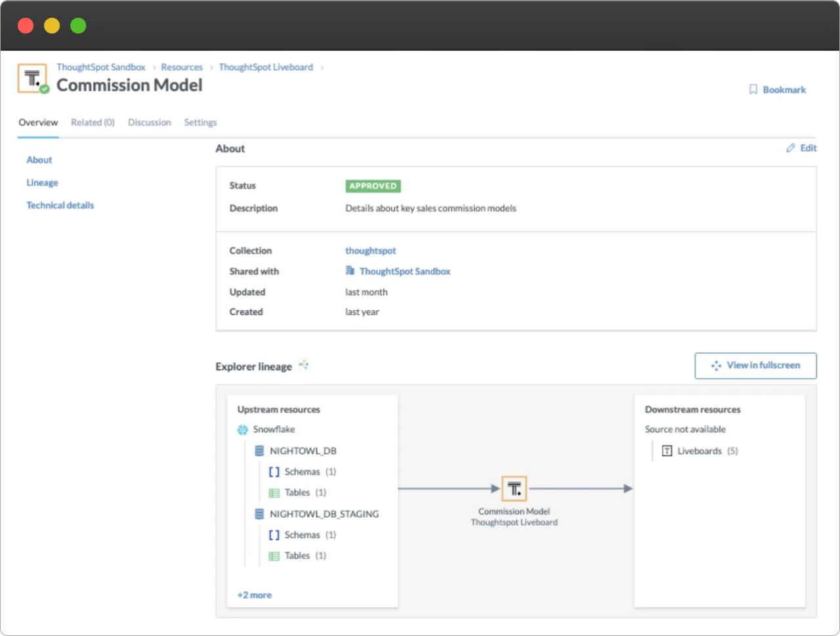840x636 pixels.
Task: Click the APPROVED status badge
Action: coord(373,186)
